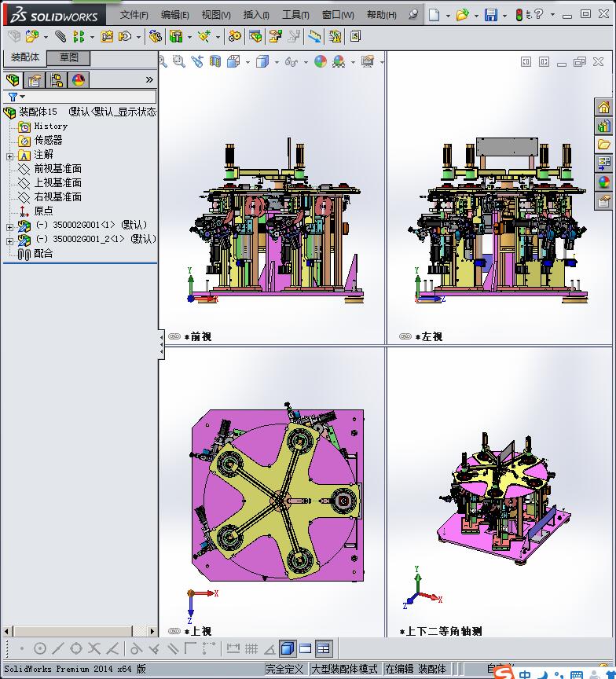
Task: Switch to the PropertyManager tab
Action: (35, 80)
